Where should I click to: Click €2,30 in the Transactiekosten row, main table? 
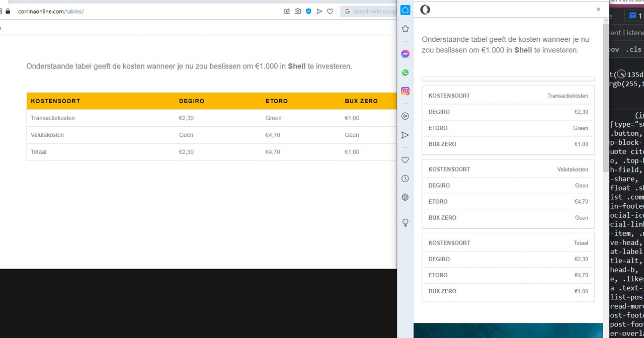pos(186,118)
